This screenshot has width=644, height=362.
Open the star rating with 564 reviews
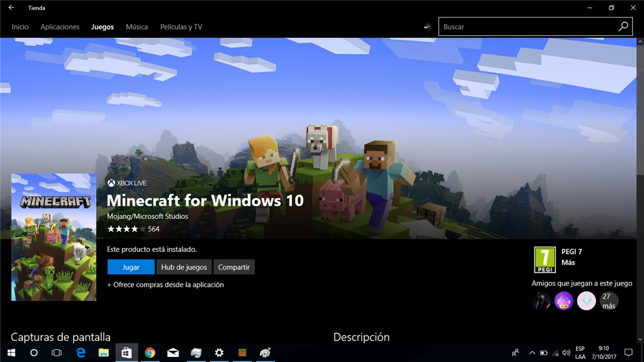tap(133, 229)
